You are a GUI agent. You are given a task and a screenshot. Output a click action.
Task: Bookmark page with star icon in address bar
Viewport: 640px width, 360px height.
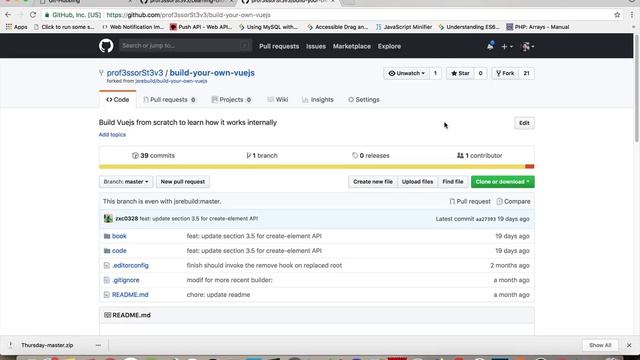[617, 15]
